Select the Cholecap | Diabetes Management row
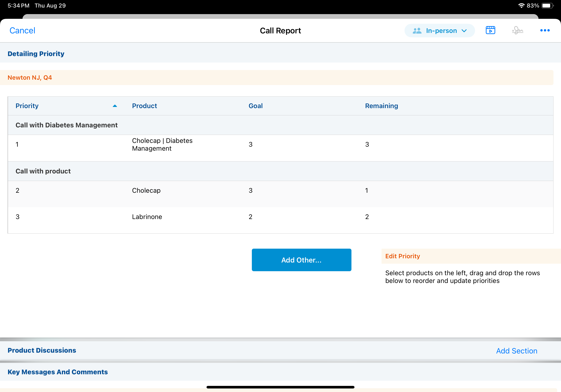 click(x=162, y=145)
